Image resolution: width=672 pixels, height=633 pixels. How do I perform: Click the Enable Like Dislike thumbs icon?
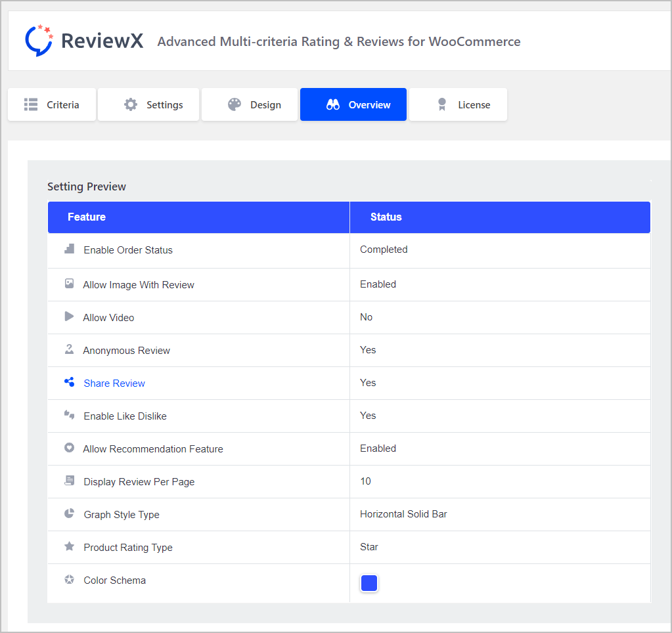click(x=69, y=415)
